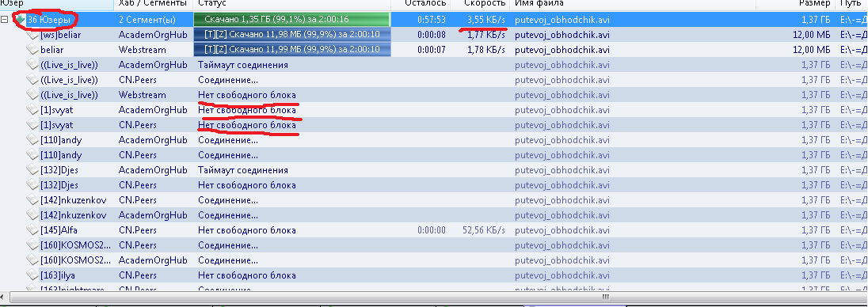Click the [ws]beliar blue progress bar
The height and width of the screenshot is (307, 868).
(x=291, y=35)
